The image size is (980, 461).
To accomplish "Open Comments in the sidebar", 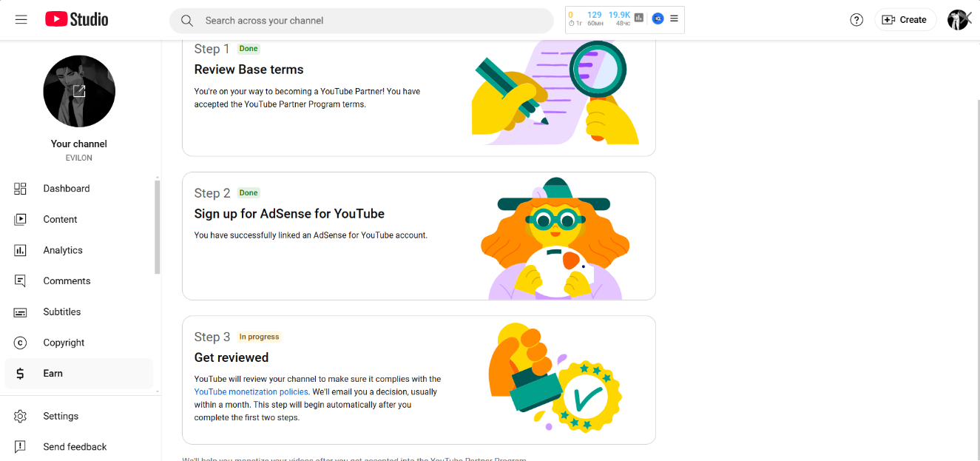I will (79, 281).
